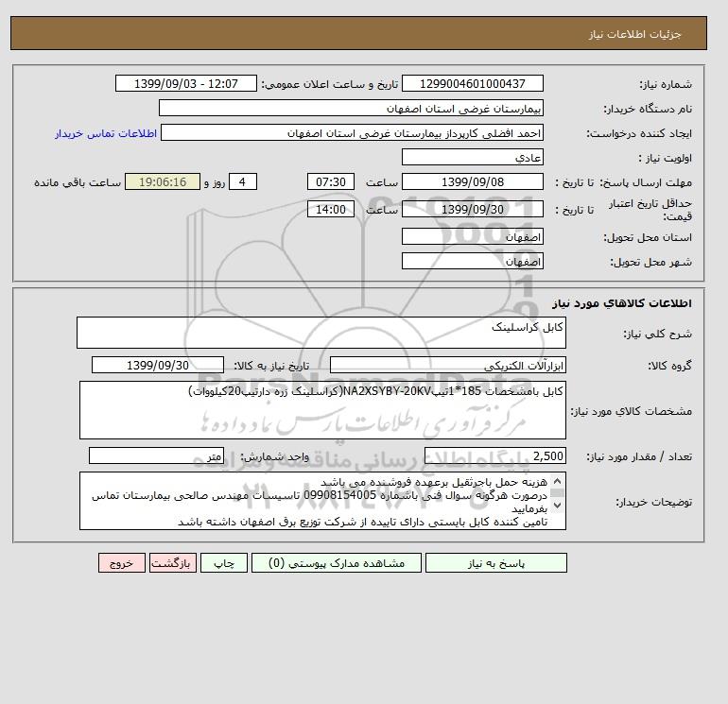Click goods need date field 1399/09/30
The image size is (728, 704).
[x=158, y=365]
